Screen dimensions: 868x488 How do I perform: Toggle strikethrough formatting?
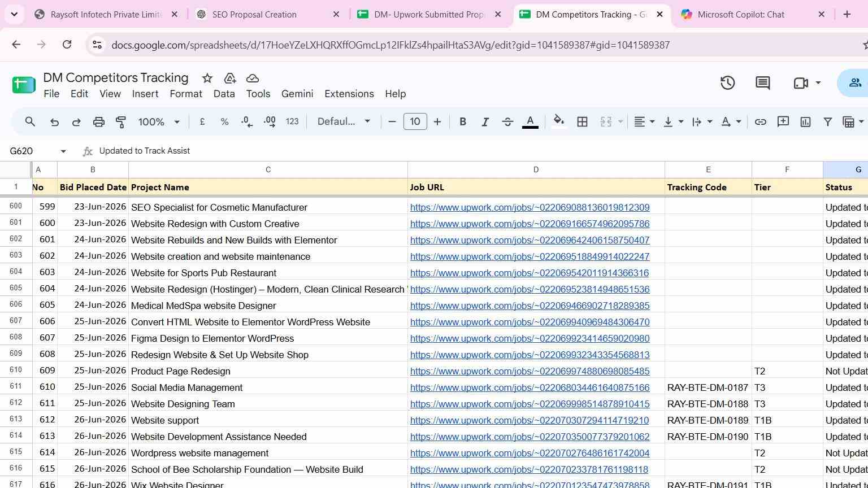point(507,122)
